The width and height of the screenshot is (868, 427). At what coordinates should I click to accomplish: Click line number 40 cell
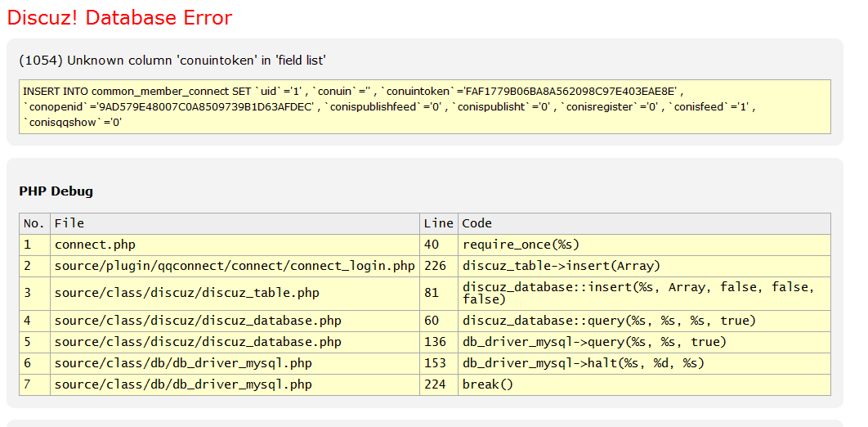[x=439, y=245]
